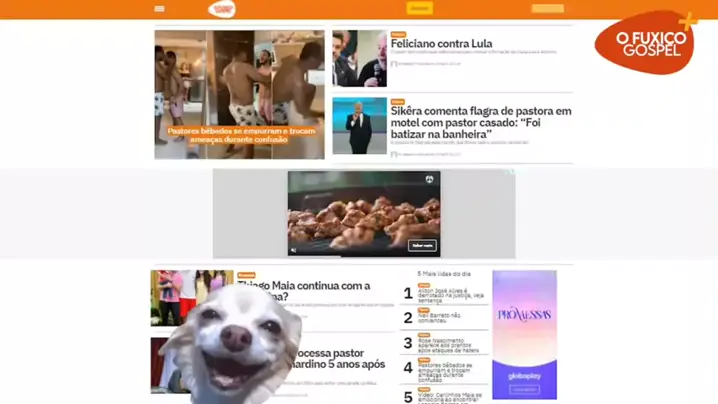Click the ad info icon on the video
The width and height of the screenshot is (718, 404).
(428, 179)
